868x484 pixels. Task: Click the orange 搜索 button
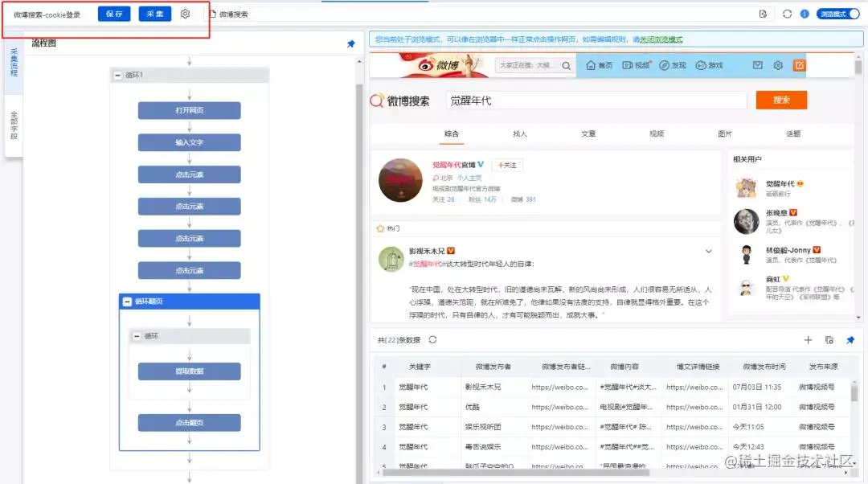[781, 100]
